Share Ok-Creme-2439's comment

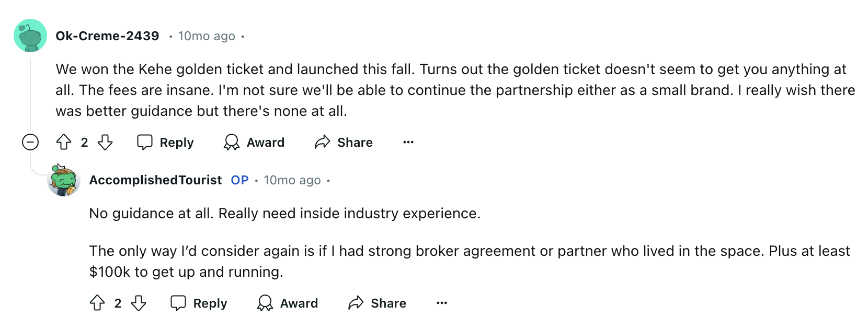pyautogui.click(x=344, y=142)
